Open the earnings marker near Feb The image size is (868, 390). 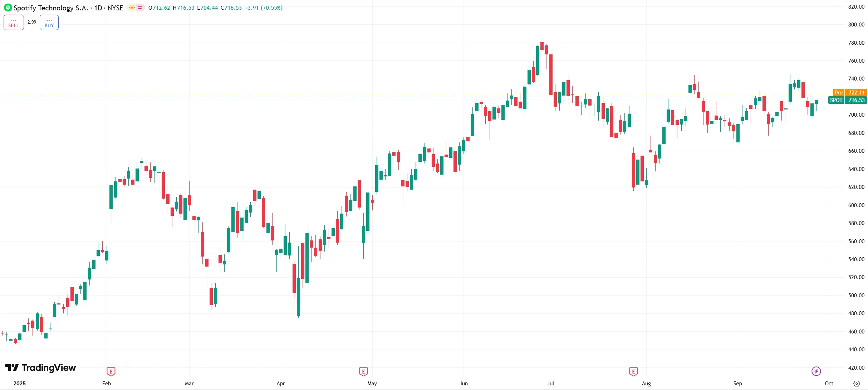coord(111,371)
